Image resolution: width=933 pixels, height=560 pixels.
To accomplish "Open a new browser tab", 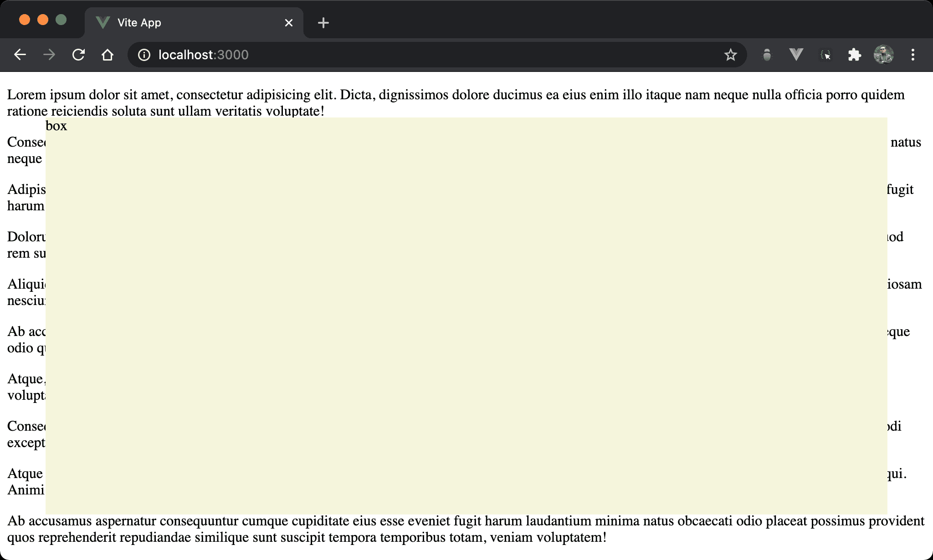I will (x=323, y=23).
